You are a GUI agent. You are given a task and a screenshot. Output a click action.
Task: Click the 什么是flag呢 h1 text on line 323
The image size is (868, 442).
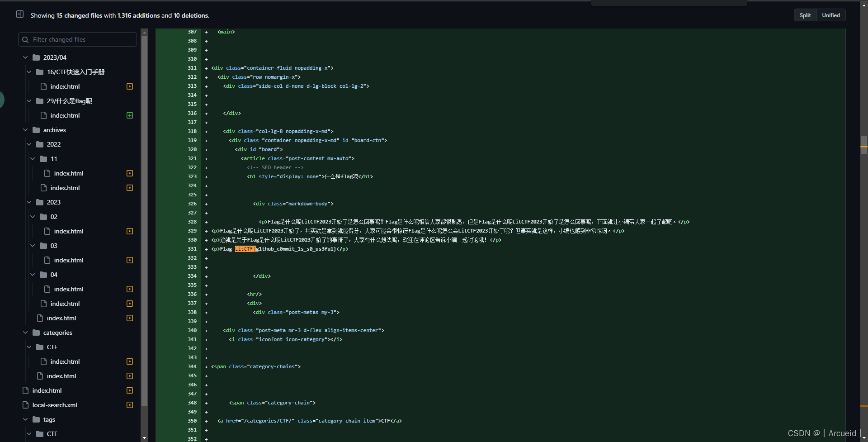341,176
